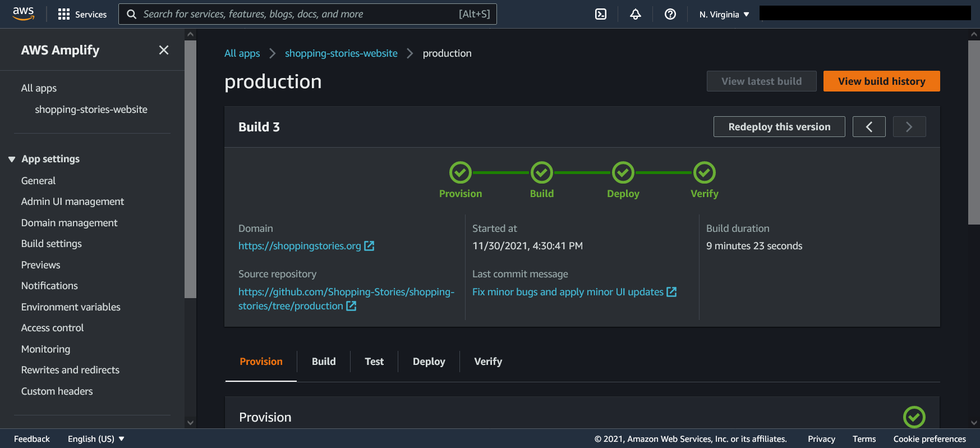The width and height of the screenshot is (980, 448).
Task: Click the Deploy step checkmark icon
Action: [x=623, y=172]
